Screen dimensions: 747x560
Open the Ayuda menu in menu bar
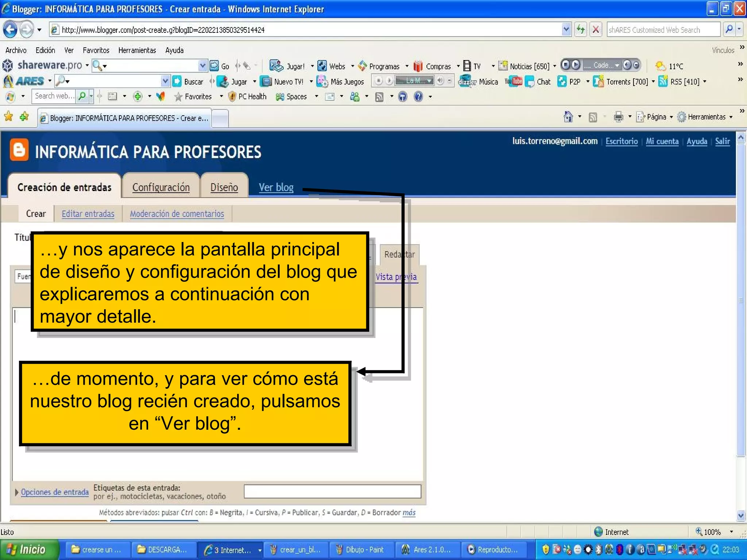pyautogui.click(x=174, y=50)
